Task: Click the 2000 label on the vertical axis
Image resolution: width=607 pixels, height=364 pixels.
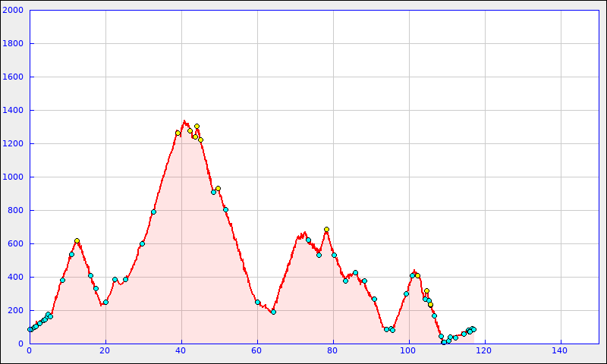Action: pyautogui.click(x=14, y=11)
